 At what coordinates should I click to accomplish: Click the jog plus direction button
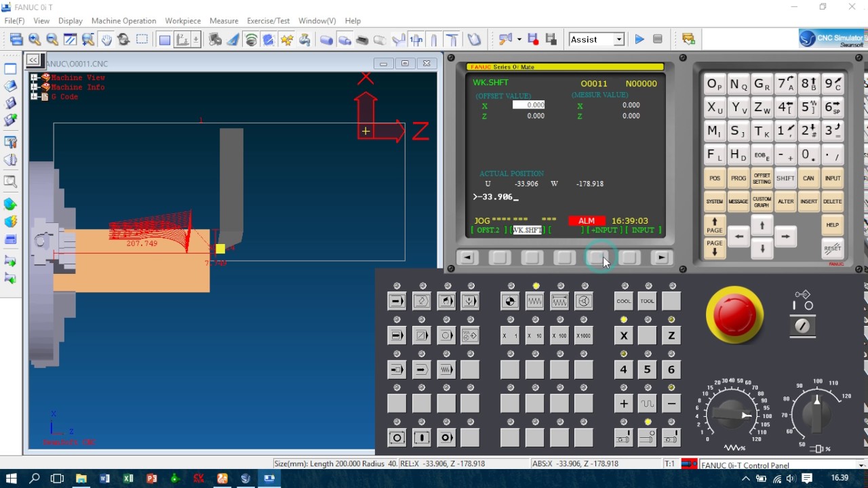(623, 404)
